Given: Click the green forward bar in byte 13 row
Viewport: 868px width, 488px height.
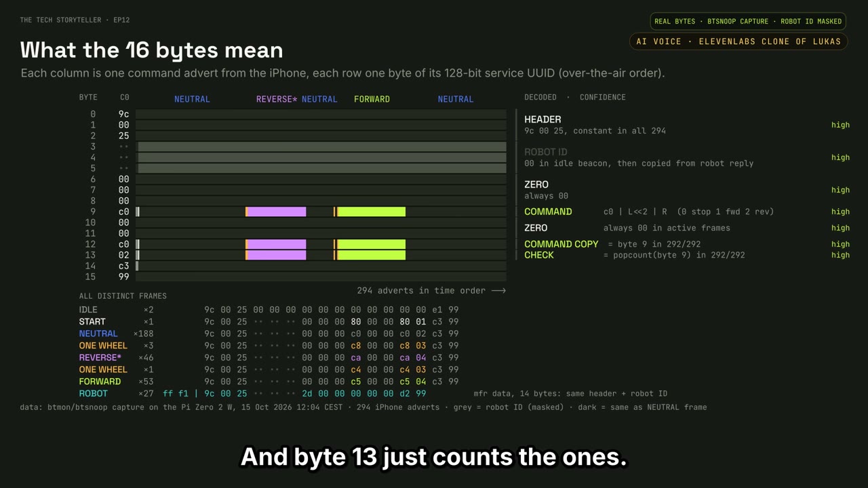Looking at the screenshot, I should click(371, 256).
